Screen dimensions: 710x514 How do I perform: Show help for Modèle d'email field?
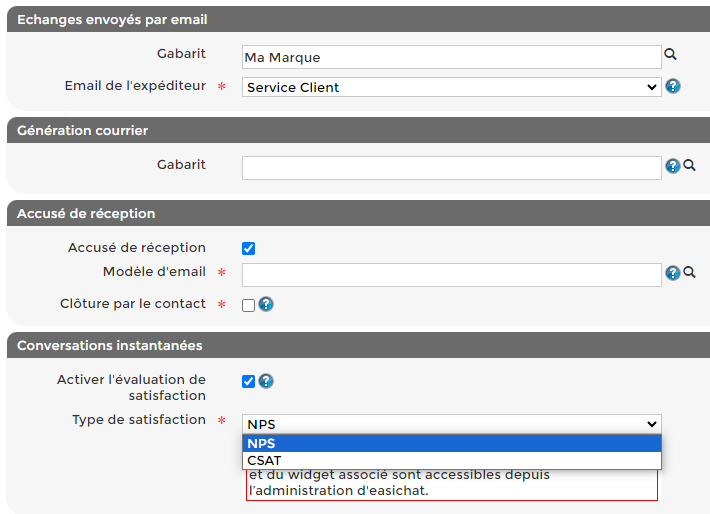[x=673, y=273]
